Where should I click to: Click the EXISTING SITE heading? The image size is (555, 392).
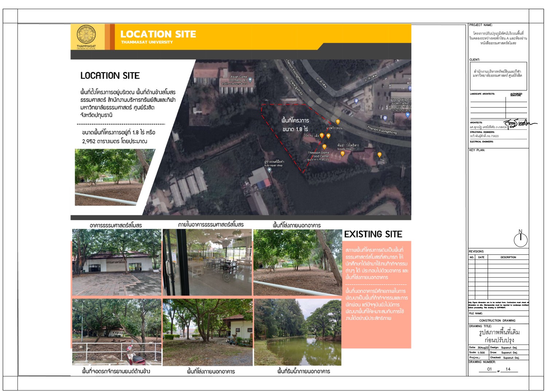click(x=373, y=234)
